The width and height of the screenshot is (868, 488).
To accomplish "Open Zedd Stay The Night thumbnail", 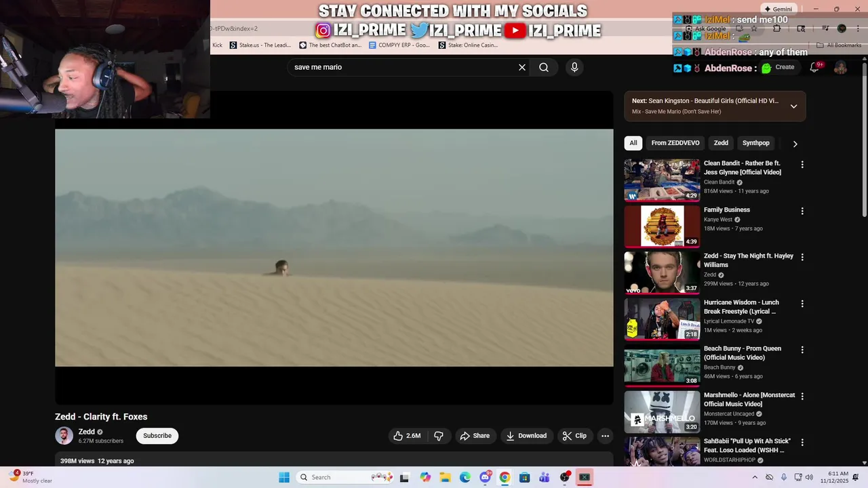I will (662, 272).
